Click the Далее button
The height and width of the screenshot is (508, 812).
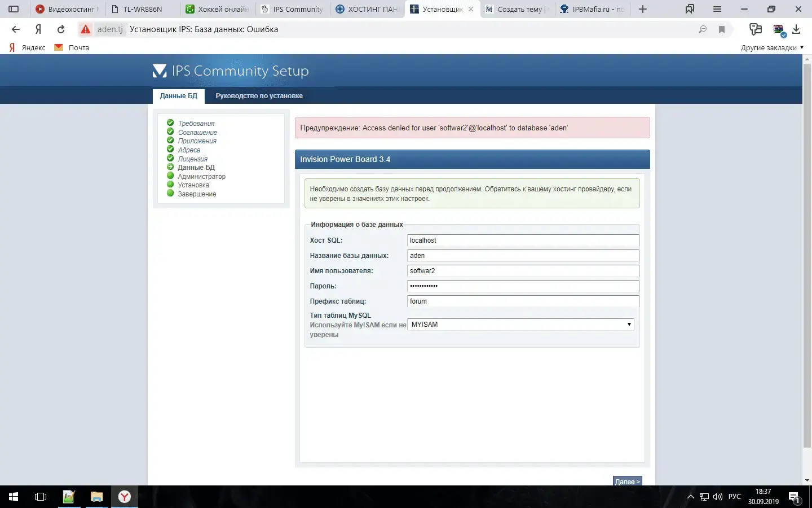[627, 481]
